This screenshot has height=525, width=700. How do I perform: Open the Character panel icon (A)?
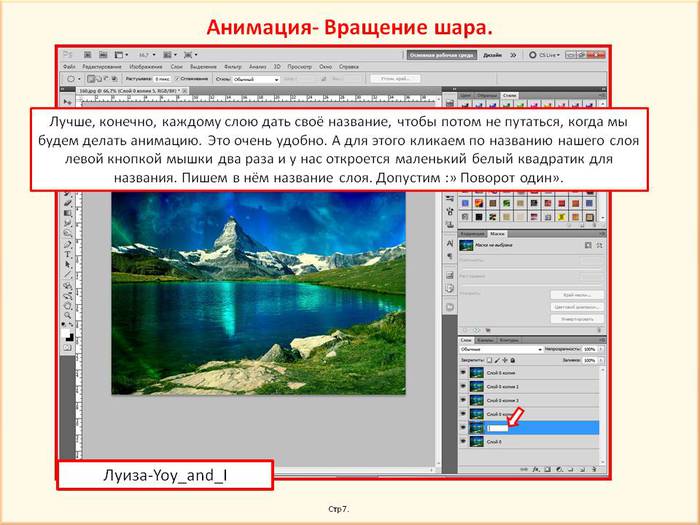click(450, 243)
